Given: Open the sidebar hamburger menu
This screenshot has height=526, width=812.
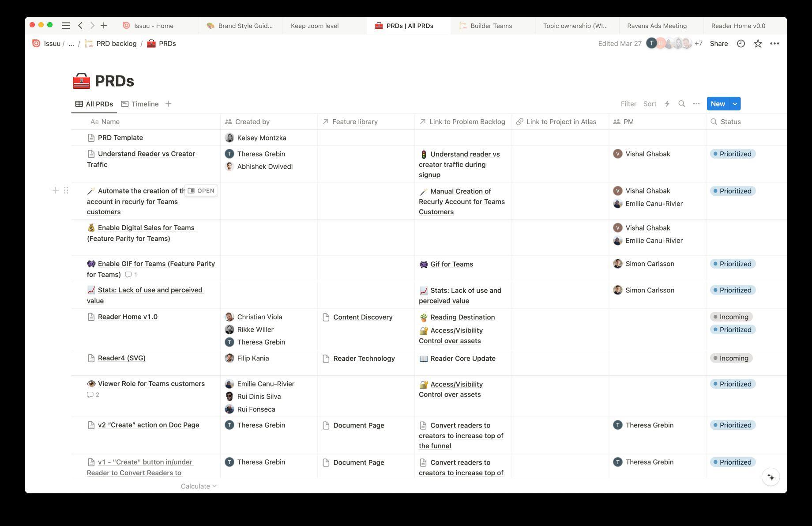Looking at the screenshot, I should (66, 26).
